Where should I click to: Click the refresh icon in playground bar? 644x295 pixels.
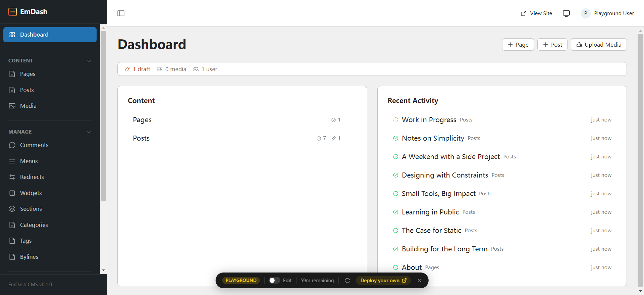point(347,281)
